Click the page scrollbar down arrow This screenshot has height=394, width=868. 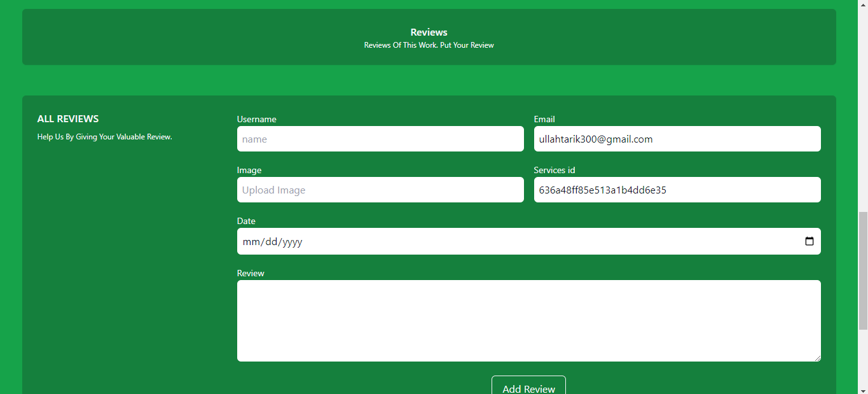click(863, 390)
